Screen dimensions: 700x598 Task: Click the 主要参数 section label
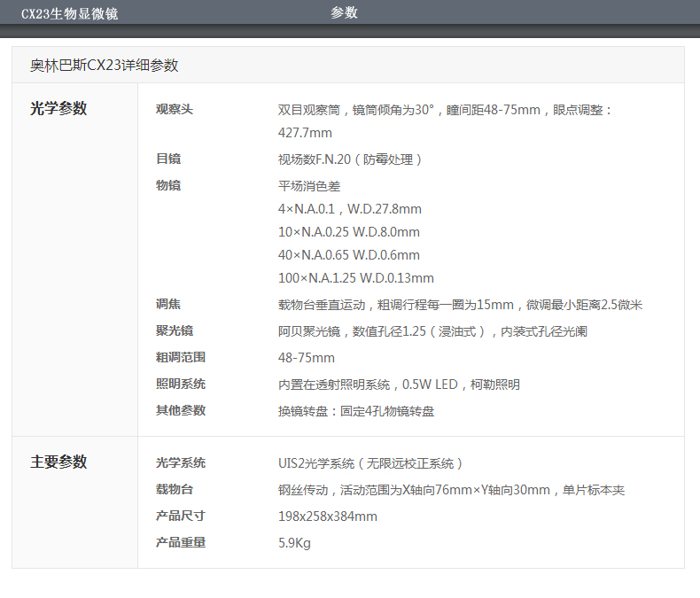click(x=58, y=462)
